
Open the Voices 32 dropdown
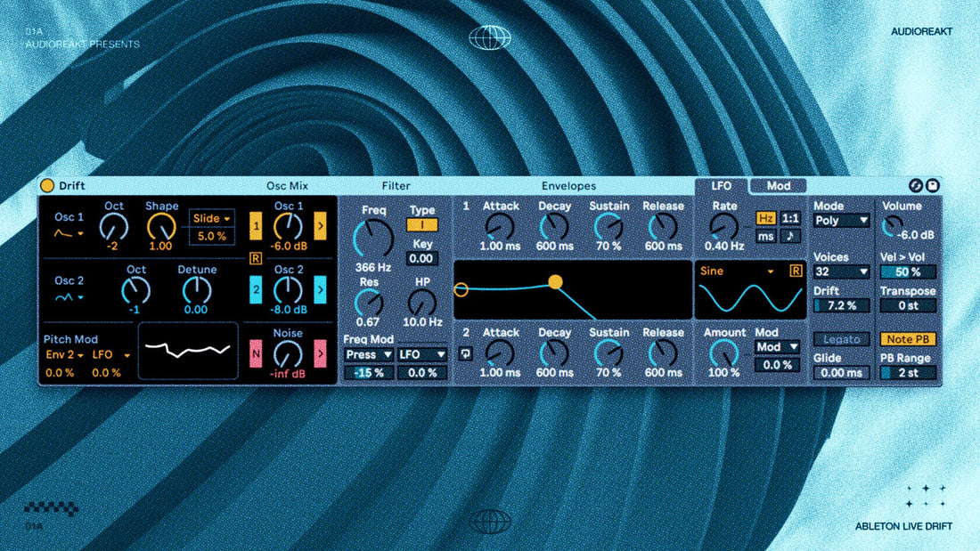[x=841, y=271]
